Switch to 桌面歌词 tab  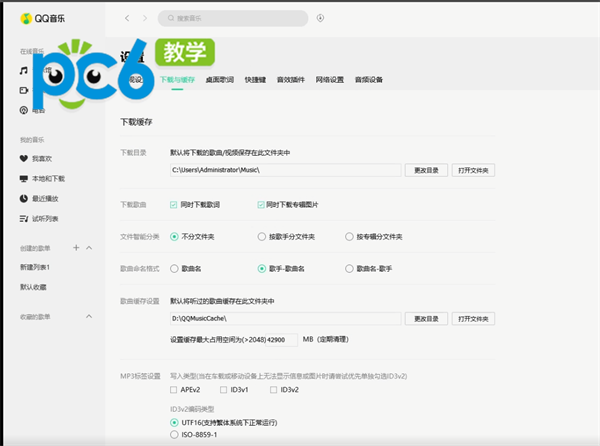220,80
